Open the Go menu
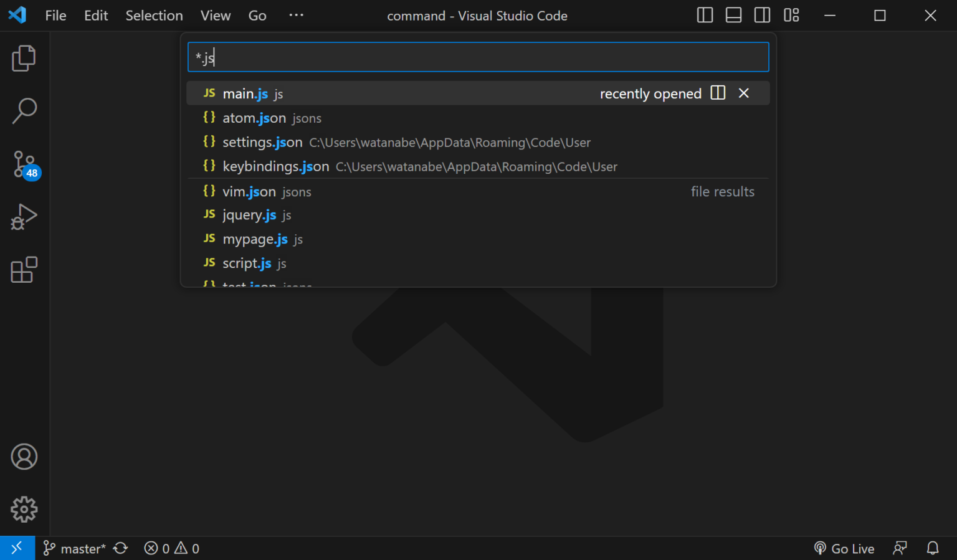The image size is (957, 560). pos(257,15)
